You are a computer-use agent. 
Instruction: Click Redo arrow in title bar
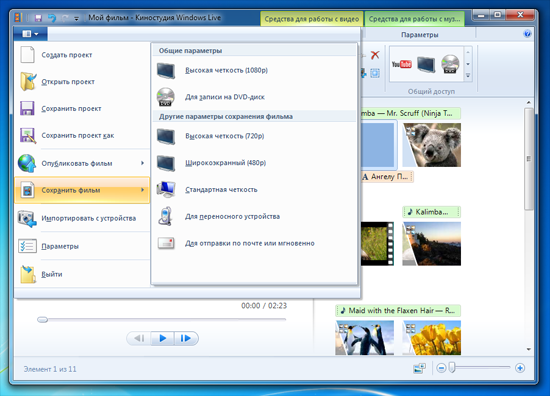point(65,18)
